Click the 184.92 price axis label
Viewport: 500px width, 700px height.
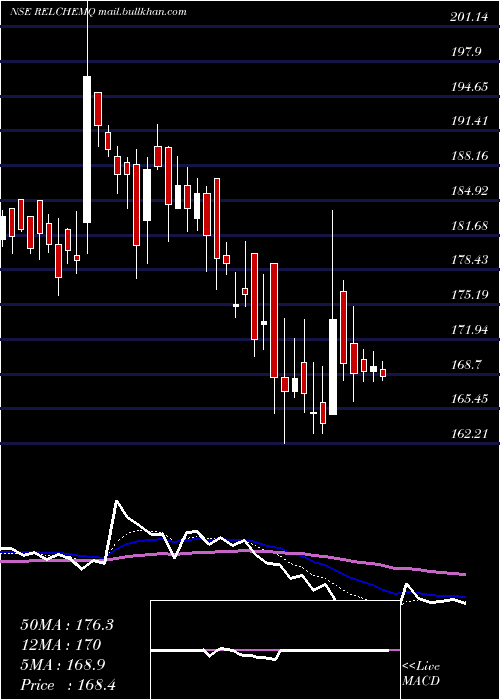point(469,191)
